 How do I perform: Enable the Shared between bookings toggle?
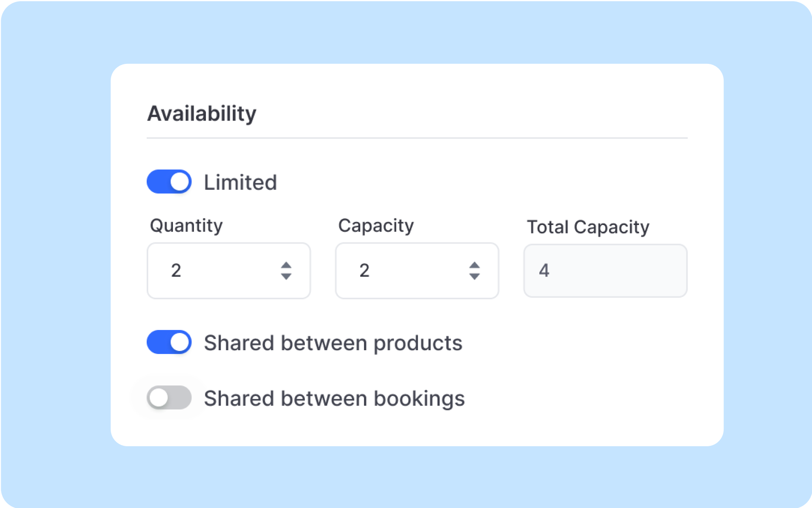tap(169, 397)
